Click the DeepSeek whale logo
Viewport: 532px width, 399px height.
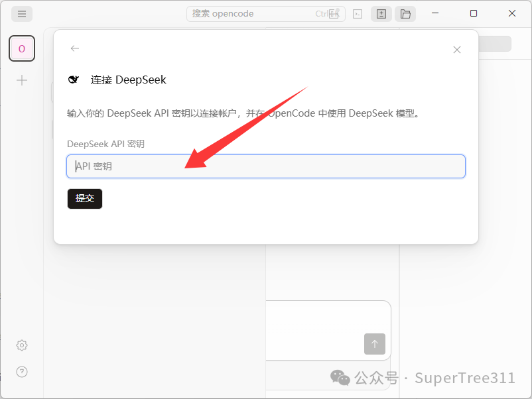pyautogui.click(x=73, y=80)
